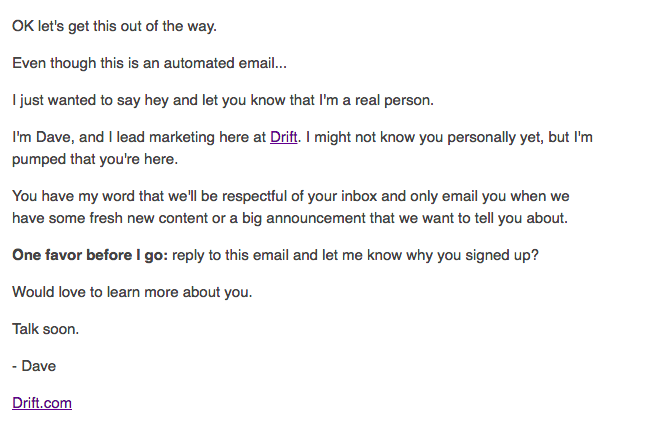659x437 pixels.
Task: Open the Drift.com signature link
Action: (x=42, y=403)
